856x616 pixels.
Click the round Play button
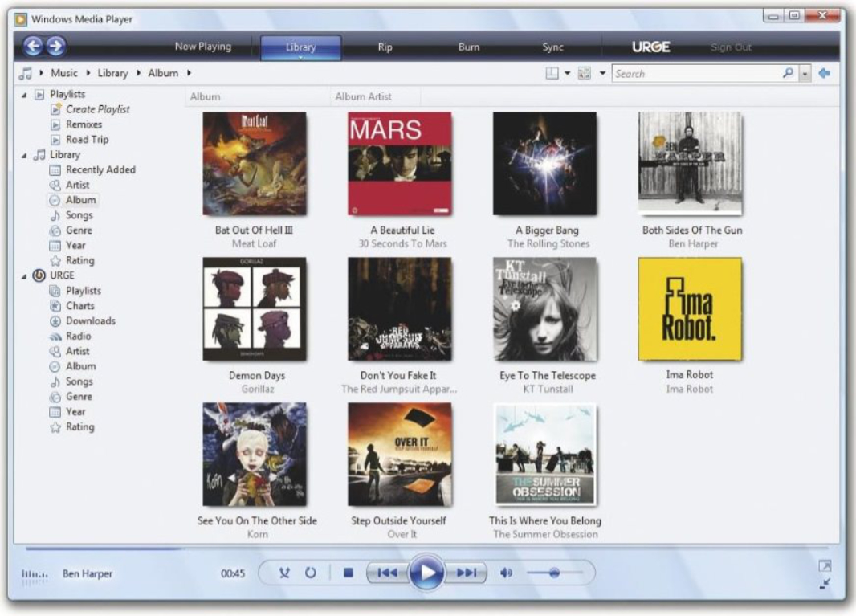click(x=426, y=573)
